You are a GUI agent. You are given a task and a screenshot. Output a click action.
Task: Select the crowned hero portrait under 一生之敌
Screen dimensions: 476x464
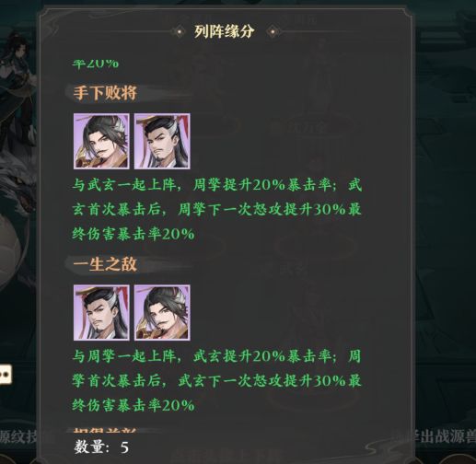tap(101, 312)
